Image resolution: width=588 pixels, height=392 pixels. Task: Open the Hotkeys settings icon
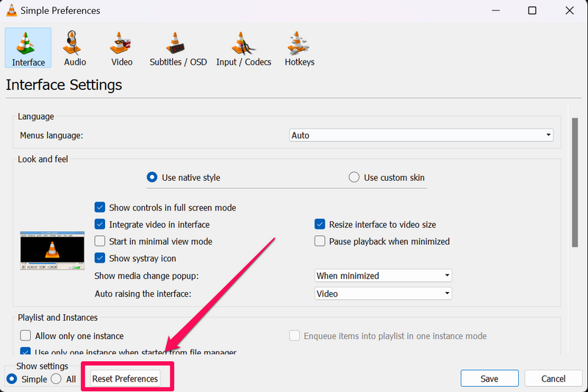click(x=299, y=44)
